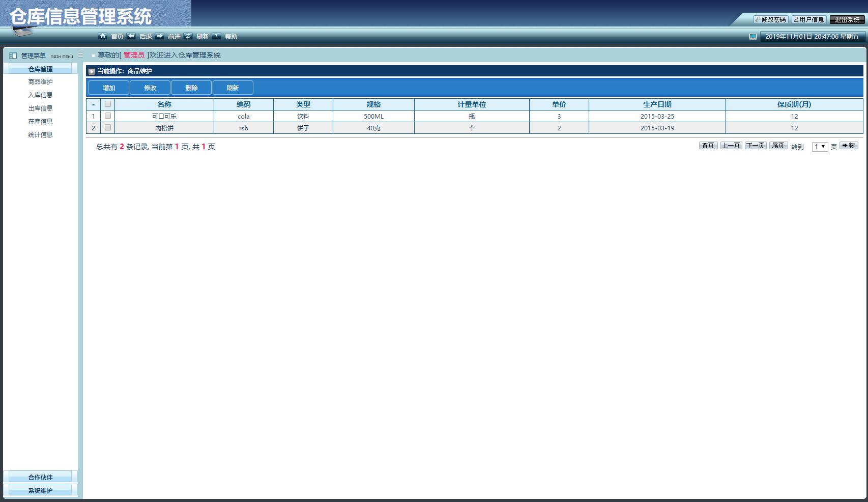Click the red 管理员 text in the welcome bar
The image size is (868, 502).
point(134,55)
